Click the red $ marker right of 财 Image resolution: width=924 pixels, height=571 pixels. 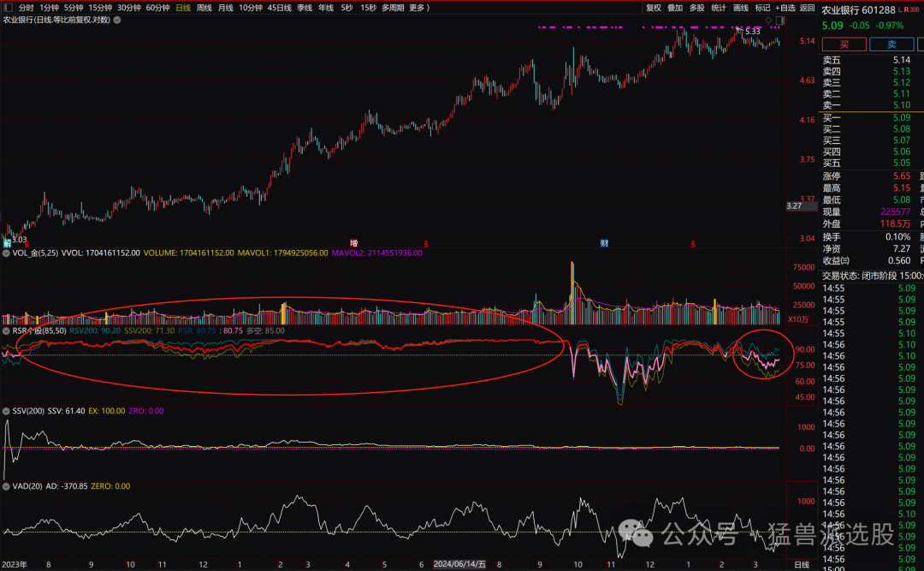693,244
